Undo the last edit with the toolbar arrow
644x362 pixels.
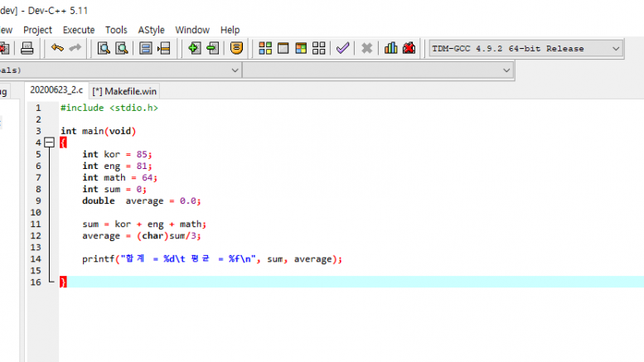57,48
